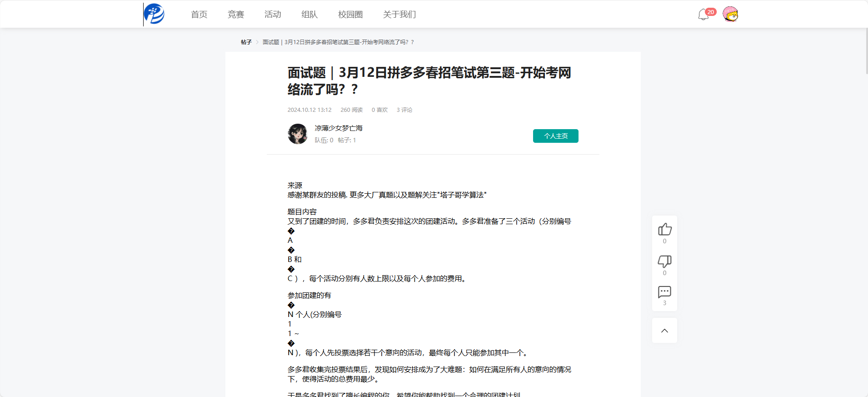Open the user avatar menu
The width and height of the screenshot is (868, 397).
click(x=730, y=14)
